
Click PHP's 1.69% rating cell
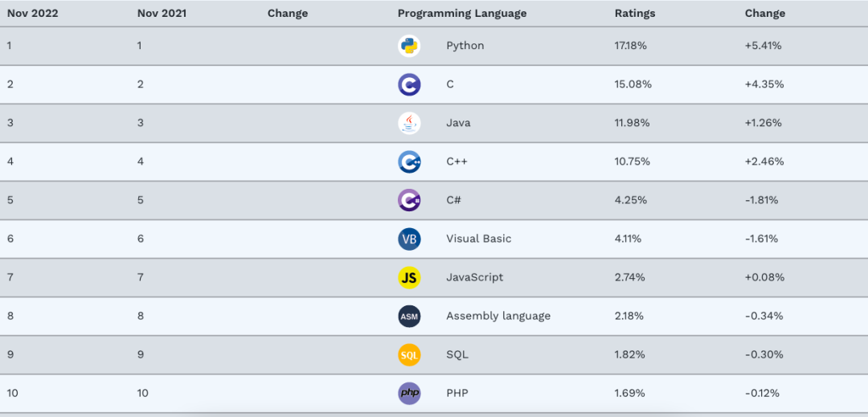click(630, 393)
